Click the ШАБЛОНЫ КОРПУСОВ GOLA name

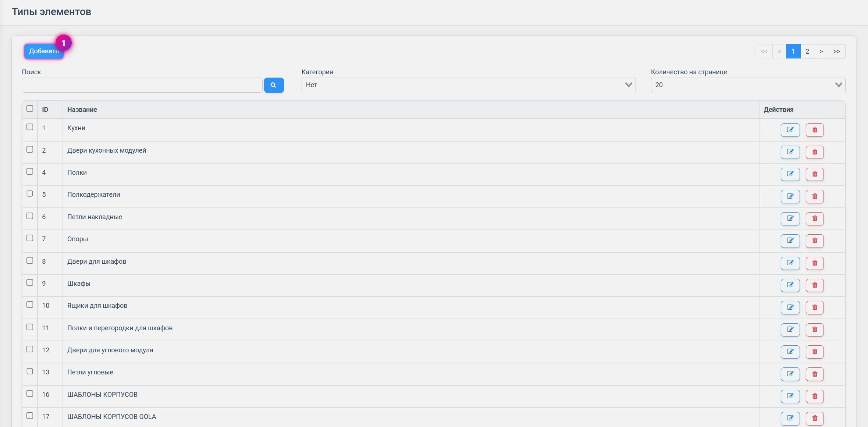pos(111,417)
